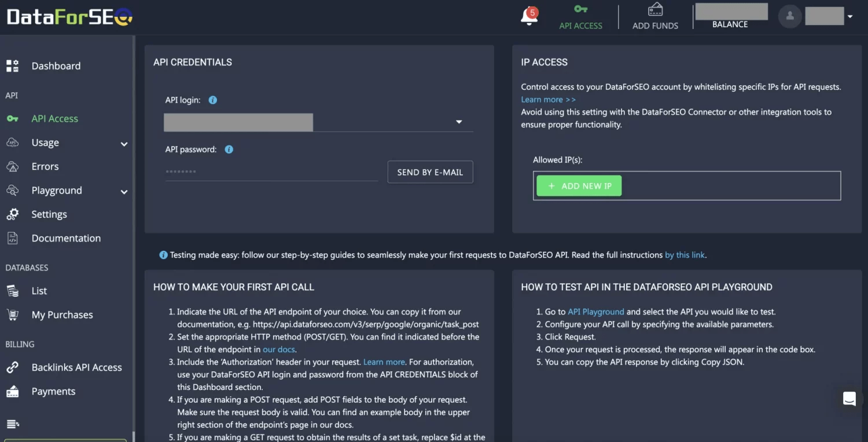Click the API password info icon
The image size is (868, 442).
[229, 149]
